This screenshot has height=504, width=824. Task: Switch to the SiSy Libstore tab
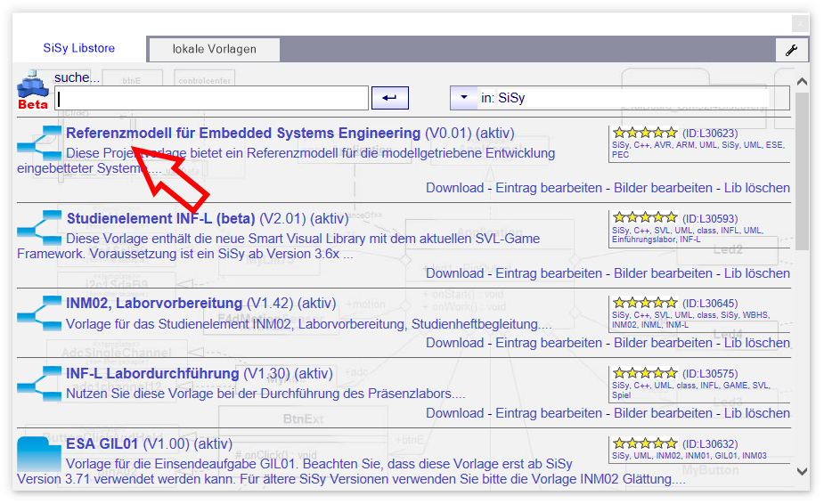[78, 48]
